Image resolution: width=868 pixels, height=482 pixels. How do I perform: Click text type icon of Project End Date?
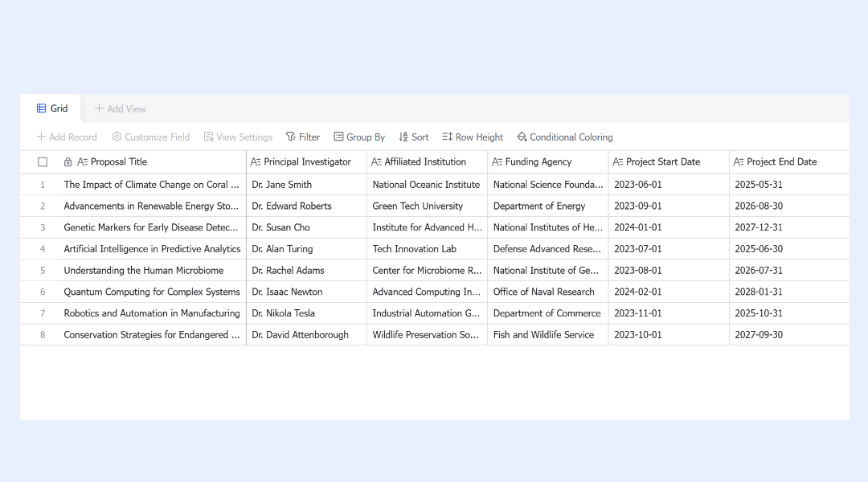[x=738, y=162]
